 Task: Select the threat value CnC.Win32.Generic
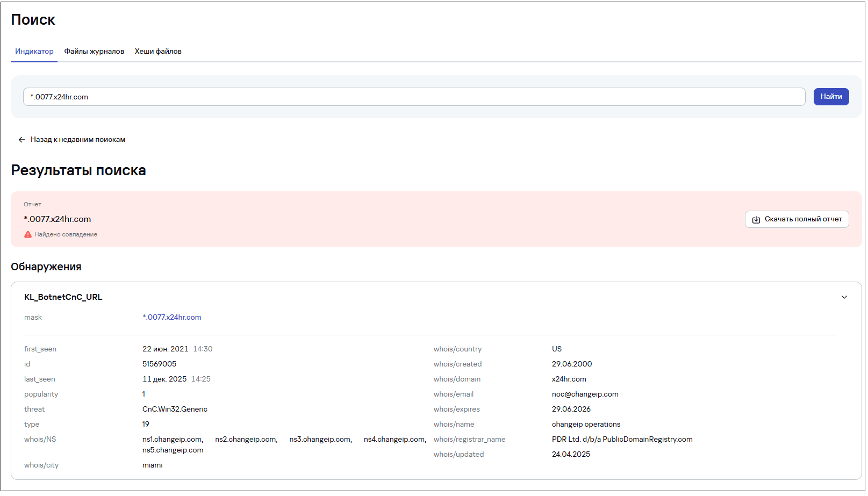pyautogui.click(x=175, y=409)
